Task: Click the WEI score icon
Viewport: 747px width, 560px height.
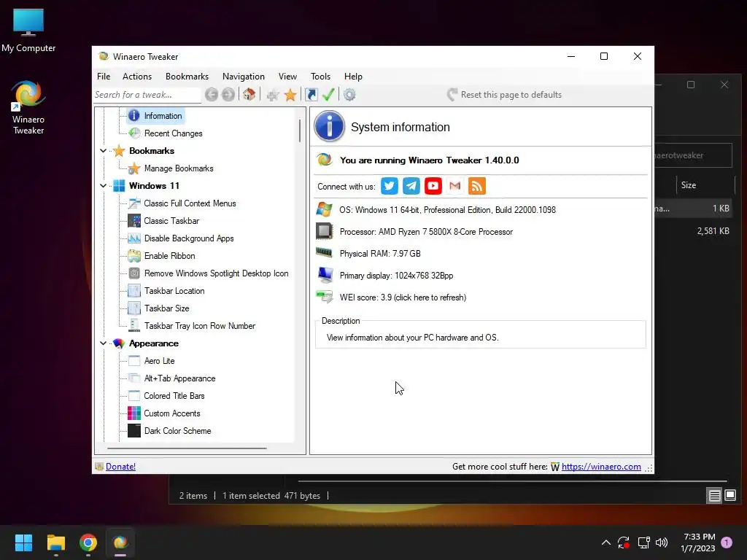Action: point(325,297)
